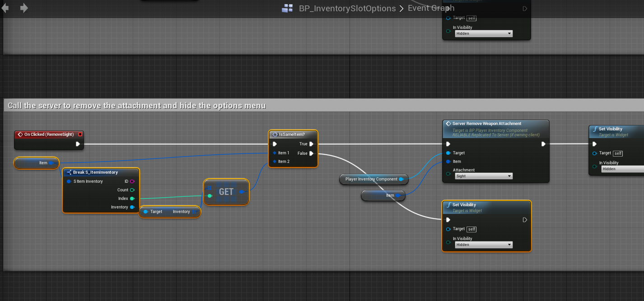Image resolution: width=644 pixels, height=301 pixels.
Task: Select the GET array node
Action: pos(226,192)
